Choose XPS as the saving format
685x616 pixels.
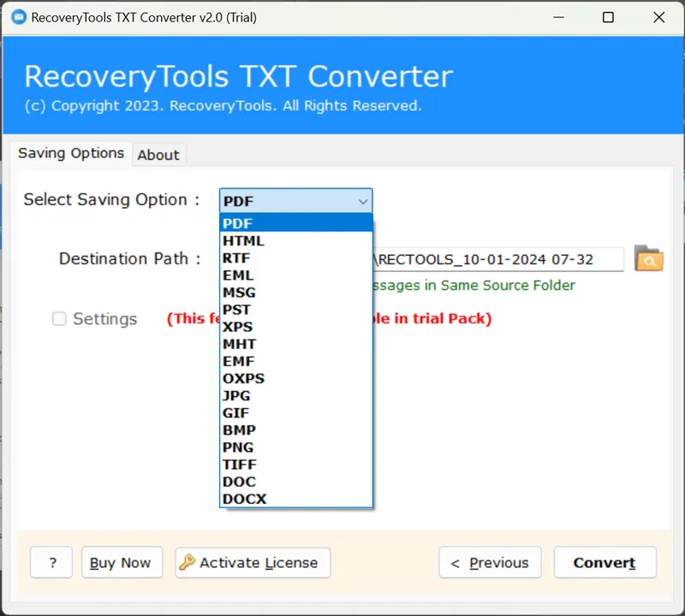tap(295, 327)
